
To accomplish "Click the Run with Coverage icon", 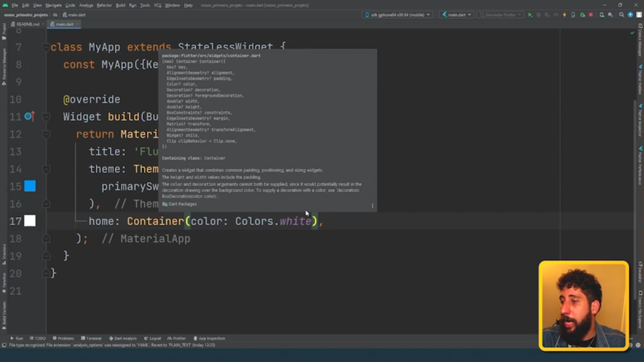I will (x=547, y=15).
